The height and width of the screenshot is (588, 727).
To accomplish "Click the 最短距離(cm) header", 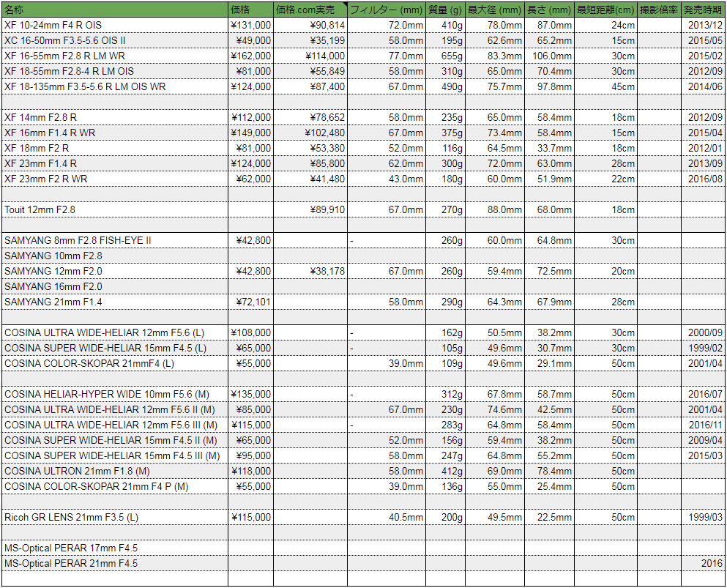I will 605,10.
